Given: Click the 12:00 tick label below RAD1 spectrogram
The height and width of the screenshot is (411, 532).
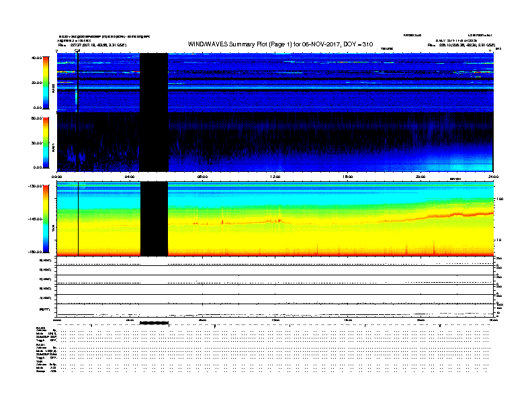Looking at the screenshot, I should click(275, 177).
